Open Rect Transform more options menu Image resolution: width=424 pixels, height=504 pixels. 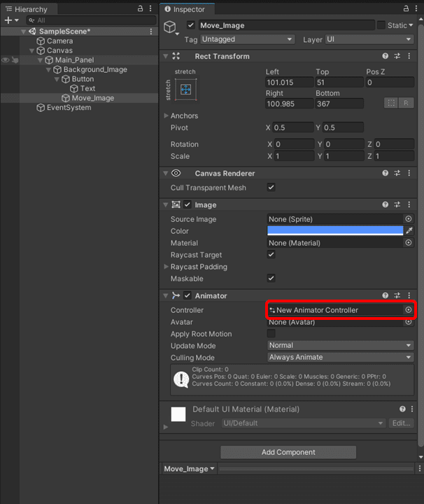[x=409, y=56]
